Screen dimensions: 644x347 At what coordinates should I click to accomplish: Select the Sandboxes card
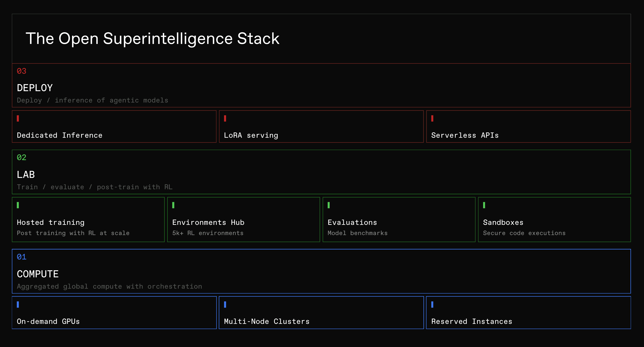[555, 219]
